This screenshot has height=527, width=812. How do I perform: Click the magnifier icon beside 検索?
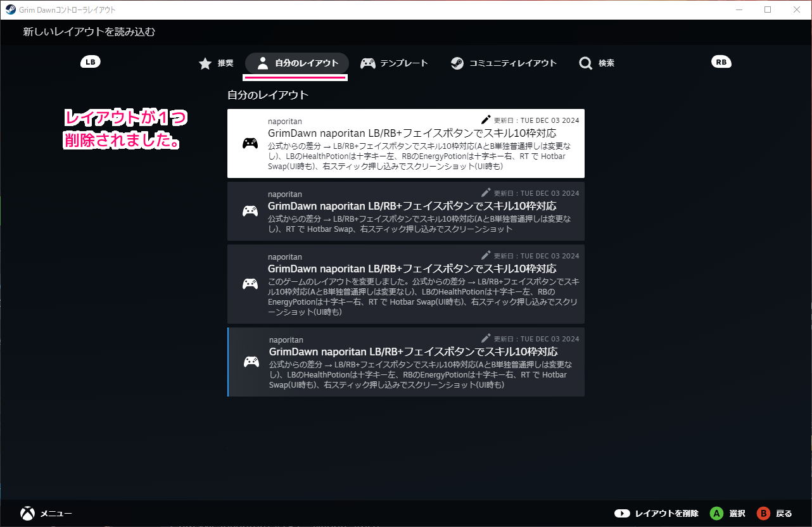[x=586, y=63]
